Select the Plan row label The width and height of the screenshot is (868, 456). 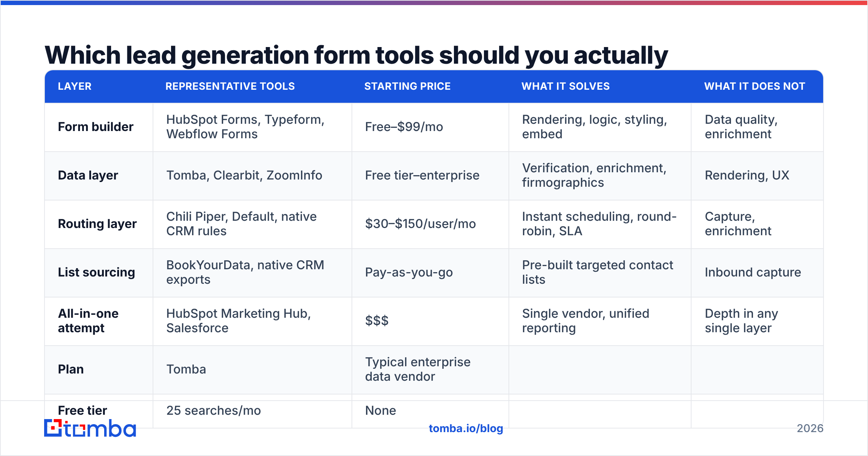(x=71, y=370)
